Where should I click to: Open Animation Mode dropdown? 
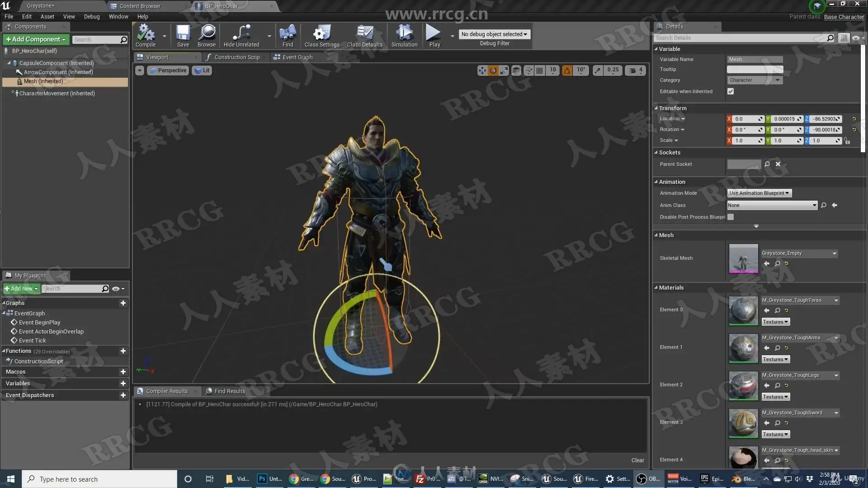click(x=759, y=193)
